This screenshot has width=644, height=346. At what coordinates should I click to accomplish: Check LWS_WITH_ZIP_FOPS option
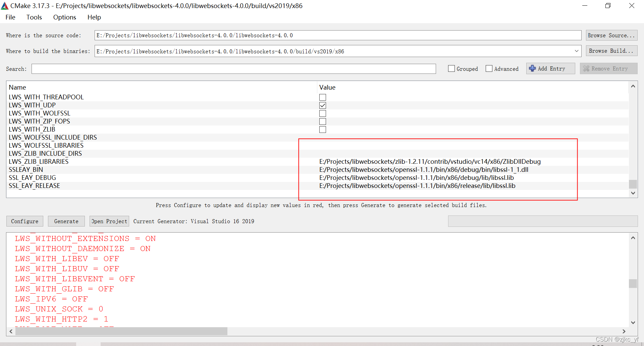coord(322,121)
